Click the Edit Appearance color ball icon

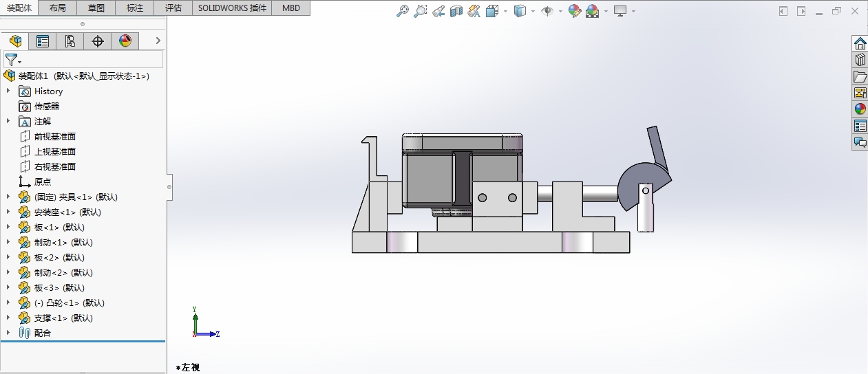click(x=575, y=11)
